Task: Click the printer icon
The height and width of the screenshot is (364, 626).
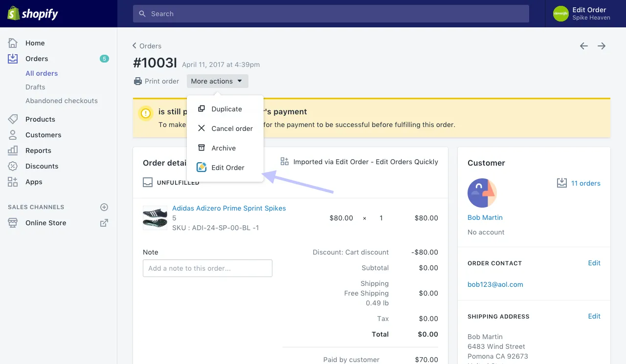Action: 138,81
